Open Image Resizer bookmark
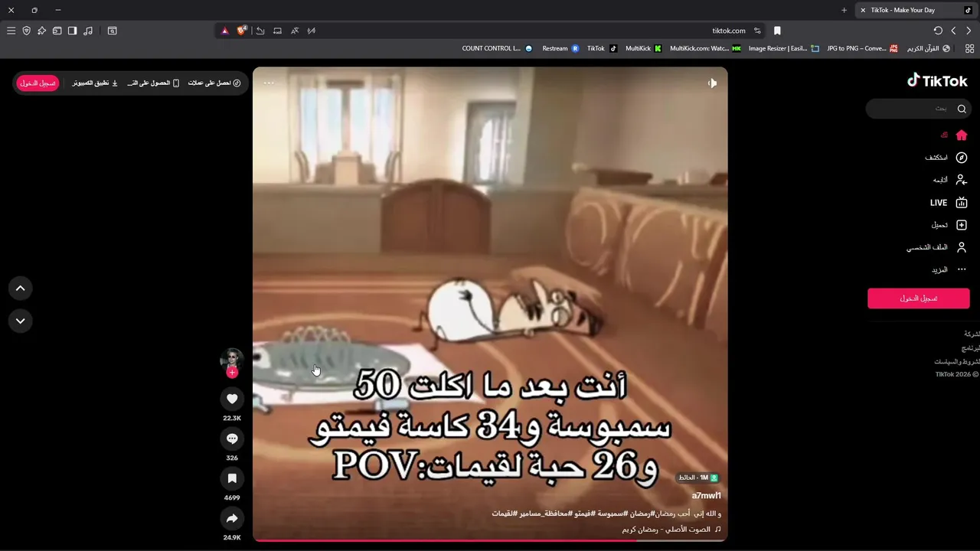The width and height of the screenshot is (980, 551). click(784, 48)
